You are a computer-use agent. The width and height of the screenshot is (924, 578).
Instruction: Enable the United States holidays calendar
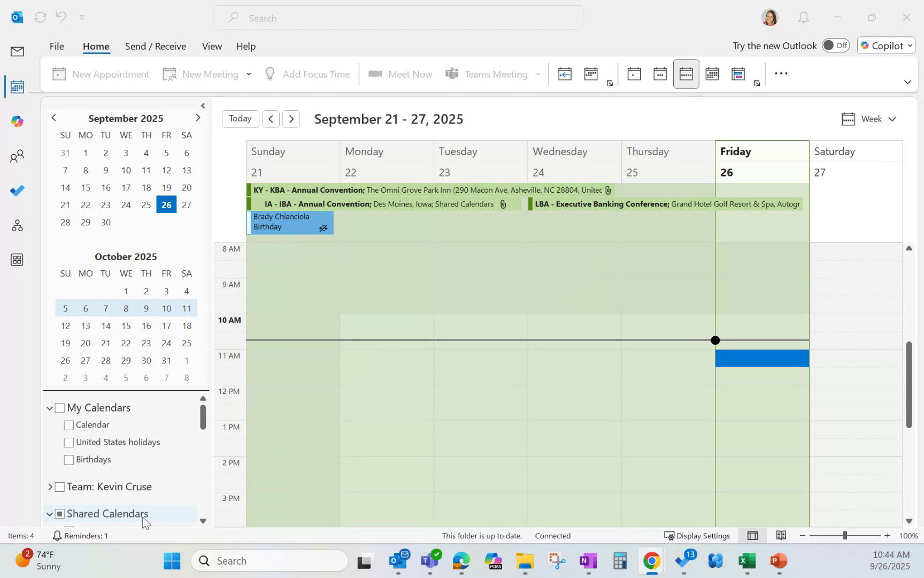68,442
